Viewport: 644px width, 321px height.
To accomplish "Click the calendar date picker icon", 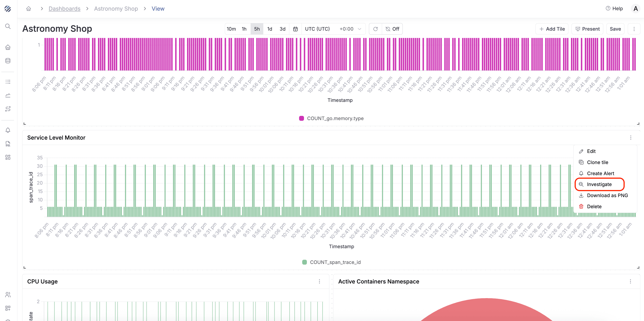I will point(295,29).
